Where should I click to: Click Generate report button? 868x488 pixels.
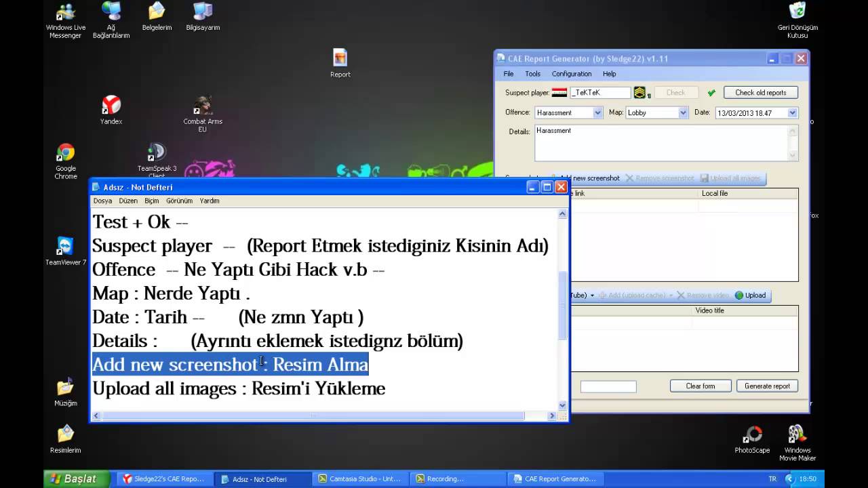[x=767, y=386]
